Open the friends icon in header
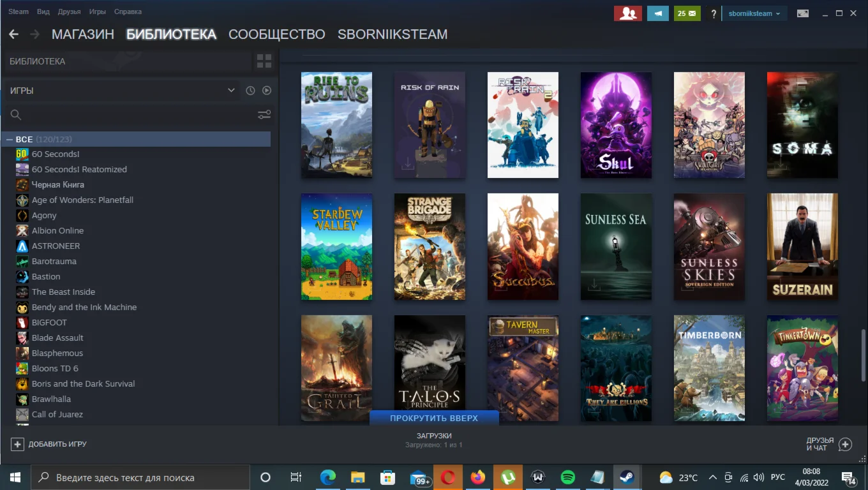868x490 pixels. 628,13
